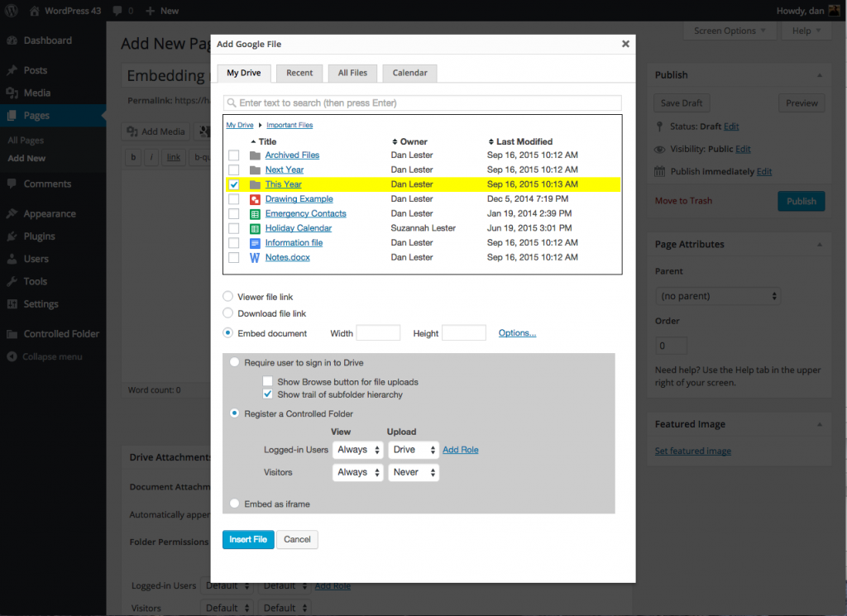
Task: Open the Parent (no parent) dropdown
Action: (719, 296)
